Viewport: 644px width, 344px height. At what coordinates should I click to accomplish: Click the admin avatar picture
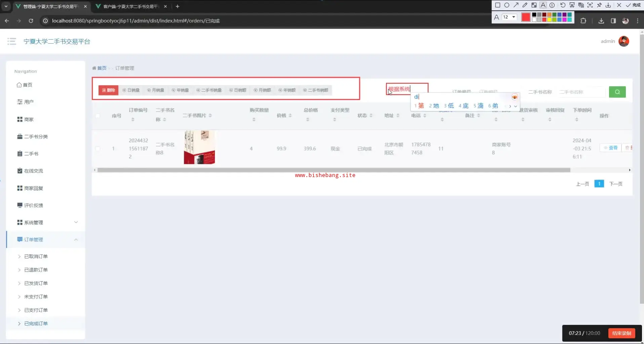pyautogui.click(x=624, y=41)
